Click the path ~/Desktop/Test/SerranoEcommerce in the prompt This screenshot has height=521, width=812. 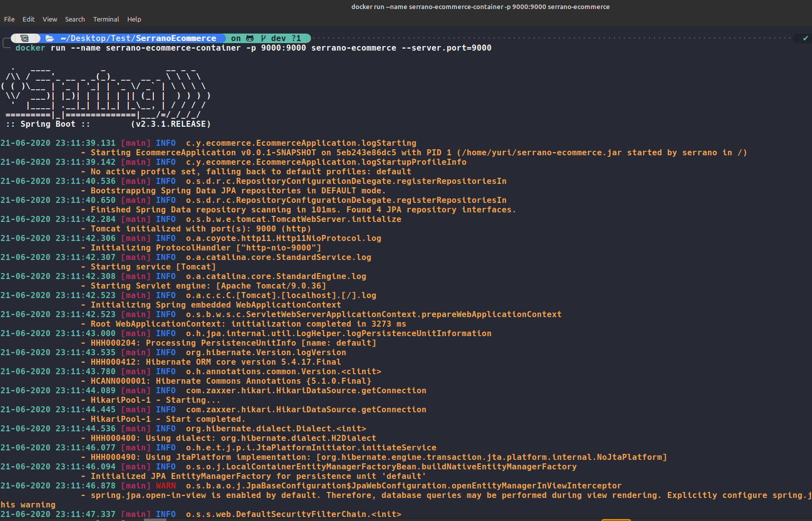pyautogui.click(x=138, y=38)
